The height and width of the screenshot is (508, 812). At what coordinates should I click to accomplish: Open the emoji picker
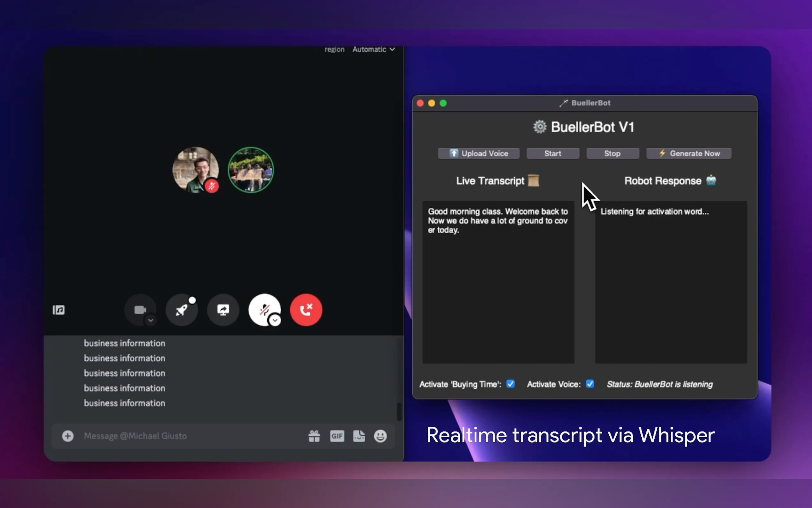[380, 436]
